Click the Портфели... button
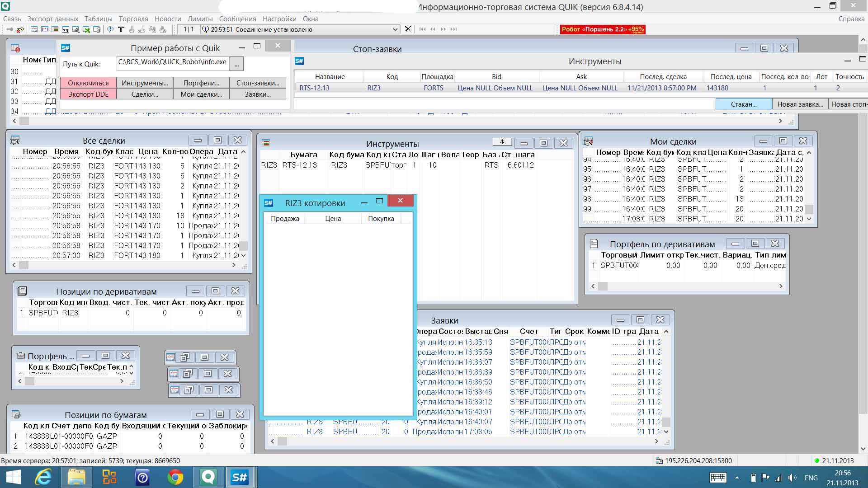Image resolution: width=868 pixels, height=488 pixels. coord(201,83)
